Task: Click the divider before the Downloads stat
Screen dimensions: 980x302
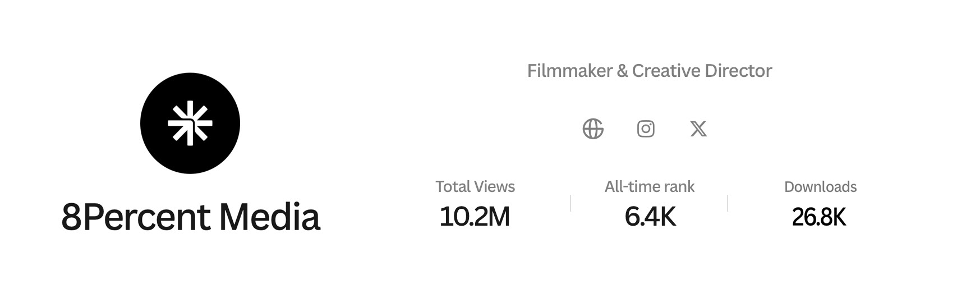Action: [x=728, y=203]
